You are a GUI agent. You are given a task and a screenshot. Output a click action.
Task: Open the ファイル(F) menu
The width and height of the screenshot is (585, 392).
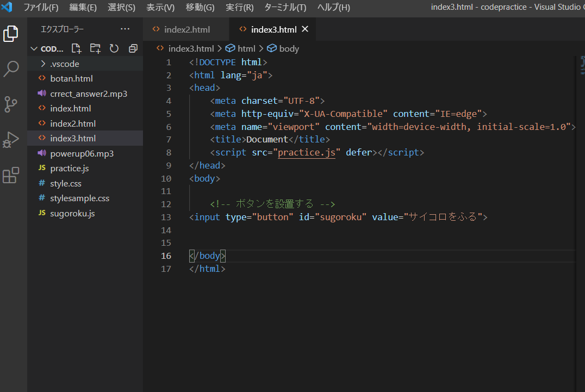pos(41,8)
